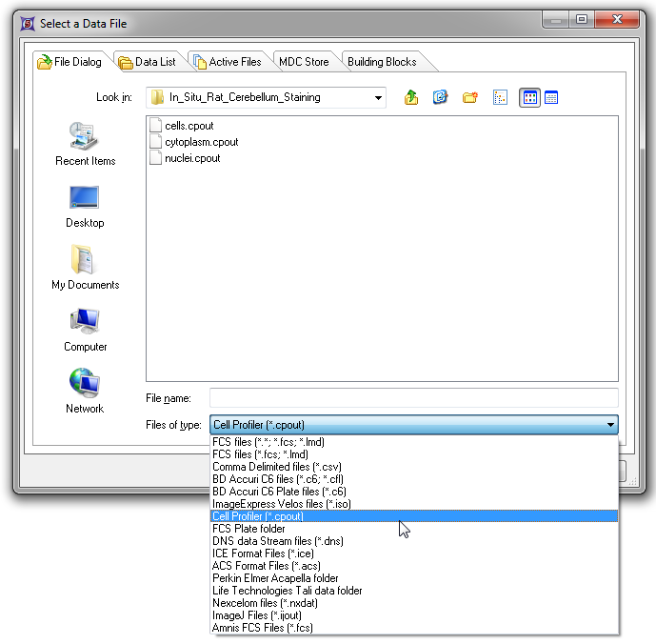Open the Computer location
The image size is (656, 644).
point(85,331)
